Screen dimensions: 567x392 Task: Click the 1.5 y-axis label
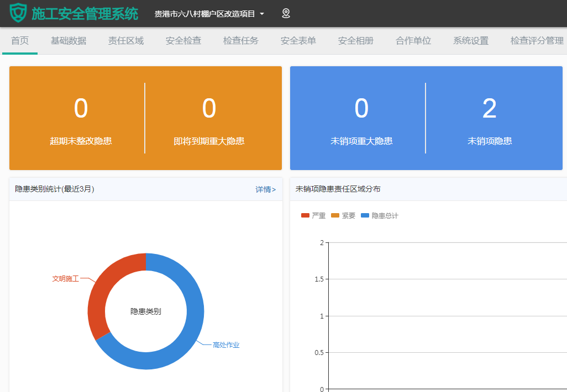(319, 279)
